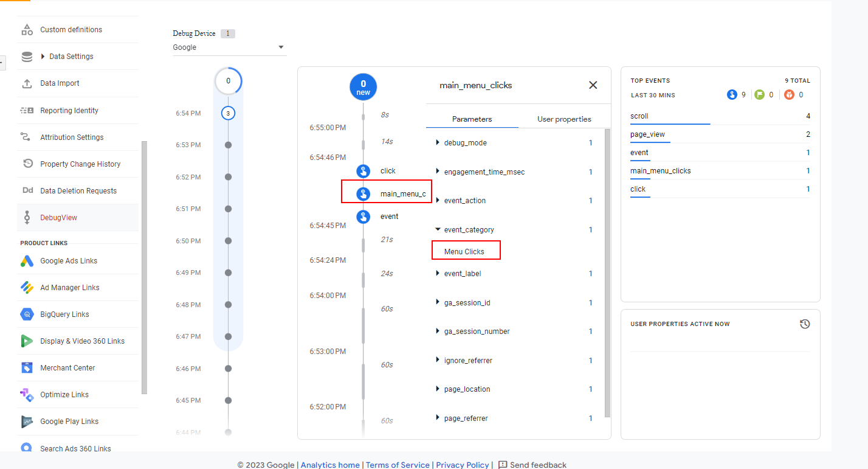Viewport: 868px width, 469px height.
Task: Click the Google Ads Links icon
Action: (x=27, y=261)
